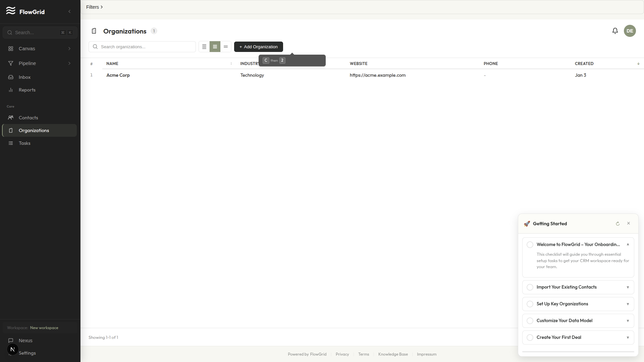Select the relaxed row density icon
This screenshot has width=644, height=362.
pyautogui.click(x=226, y=47)
